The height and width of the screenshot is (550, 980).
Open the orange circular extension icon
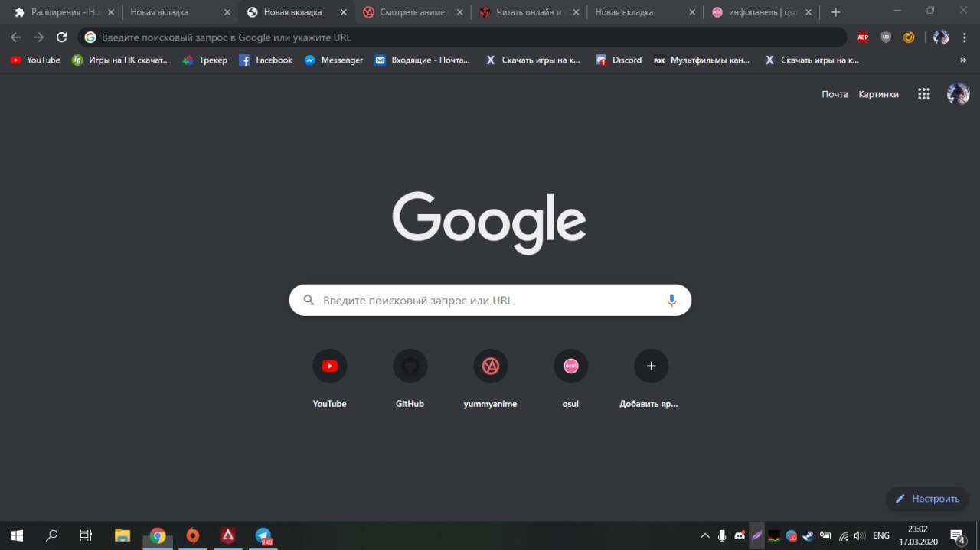coord(909,37)
